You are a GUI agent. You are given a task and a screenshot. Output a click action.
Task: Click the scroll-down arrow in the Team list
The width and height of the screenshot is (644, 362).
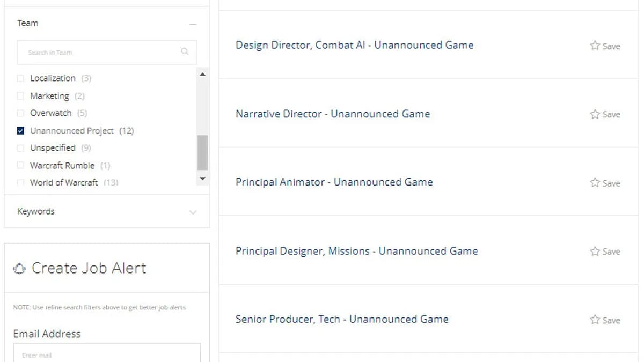click(x=202, y=178)
